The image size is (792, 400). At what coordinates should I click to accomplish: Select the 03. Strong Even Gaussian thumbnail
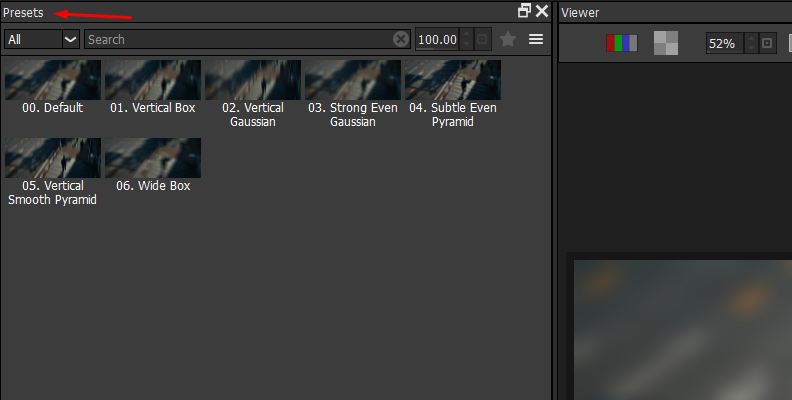click(x=353, y=80)
